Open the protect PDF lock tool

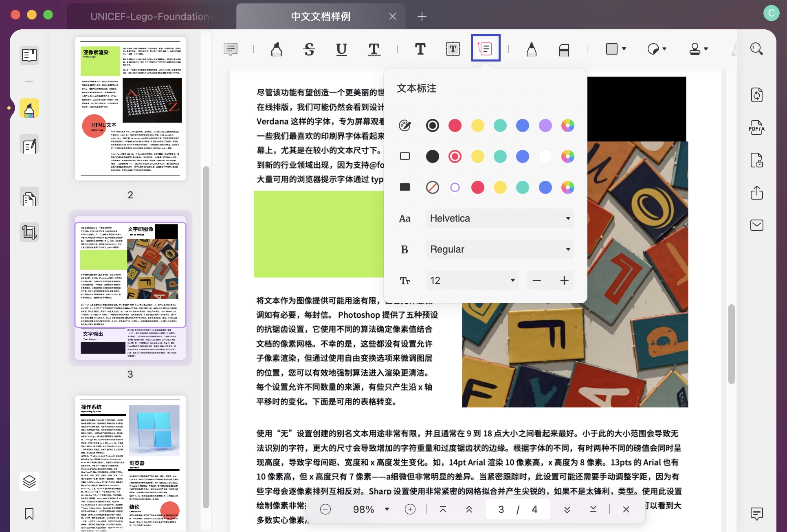pos(756,160)
